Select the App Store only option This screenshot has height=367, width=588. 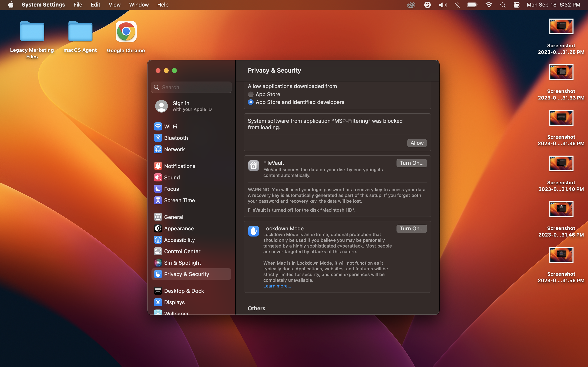click(251, 94)
